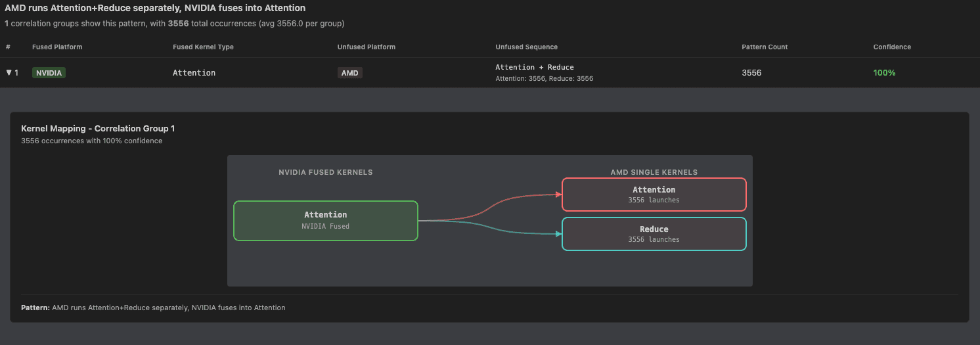
Task: Click the # index column header
Action: (8, 47)
